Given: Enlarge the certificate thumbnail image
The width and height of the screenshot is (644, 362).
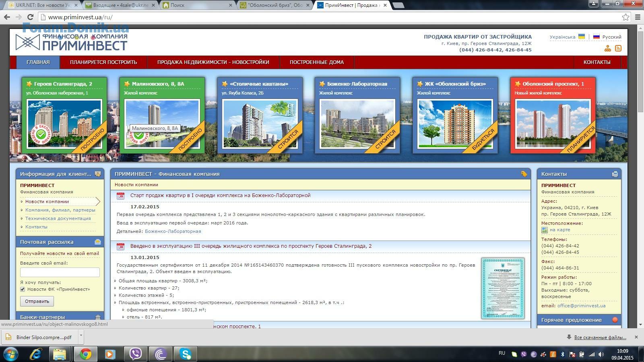Looking at the screenshot, I should pyautogui.click(x=503, y=288).
